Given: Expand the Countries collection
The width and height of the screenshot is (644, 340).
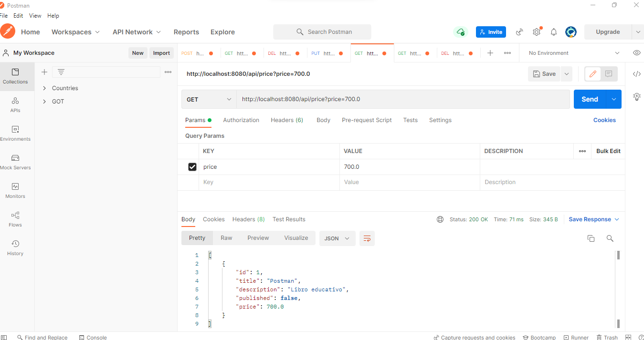Looking at the screenshot, I should click(x=44, y=88).
